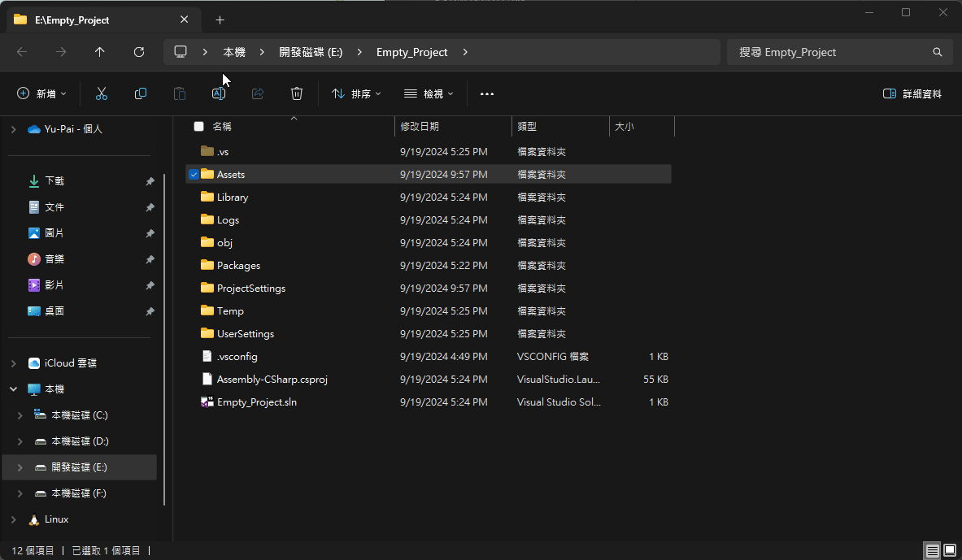Image resolution: width=962 pixels, height=560 pixels.
Task: Expand the 本機磁碟 (C:) tree node
Action: (20, 415)
